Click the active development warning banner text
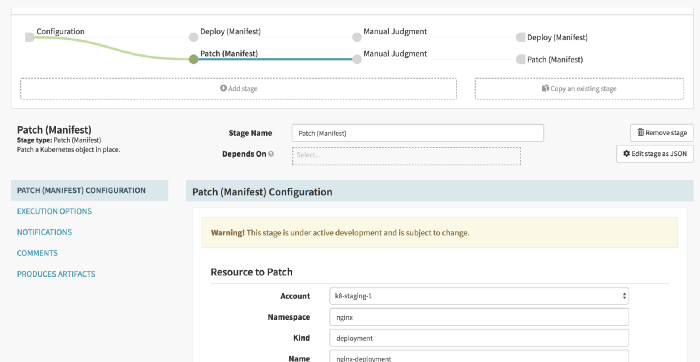Screen dimensions: 700x362 click(340, 233)
